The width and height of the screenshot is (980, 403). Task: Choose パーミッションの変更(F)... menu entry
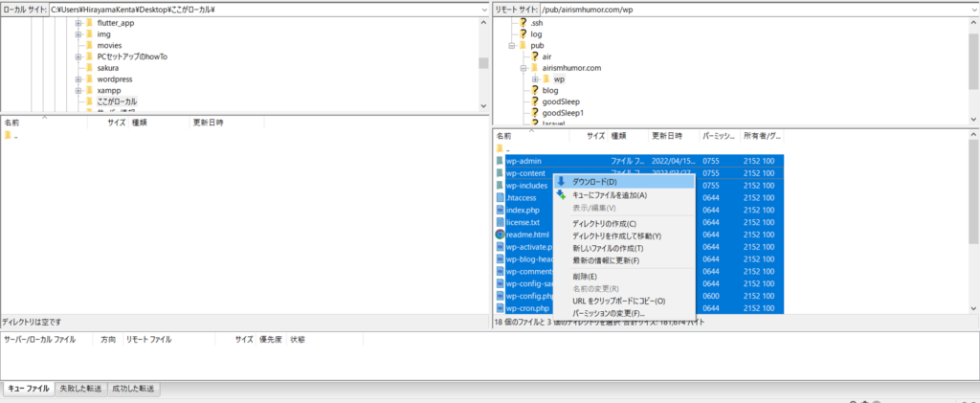coord(624,313)
